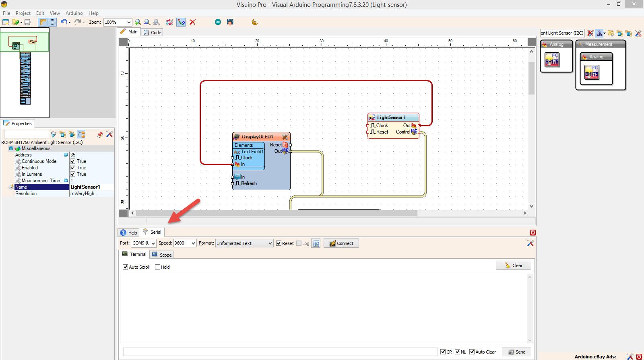This screenshot has width=644, height=360.
Task: Open the Format dropdown showing Unformatted Text
Action: click(270, 243)
